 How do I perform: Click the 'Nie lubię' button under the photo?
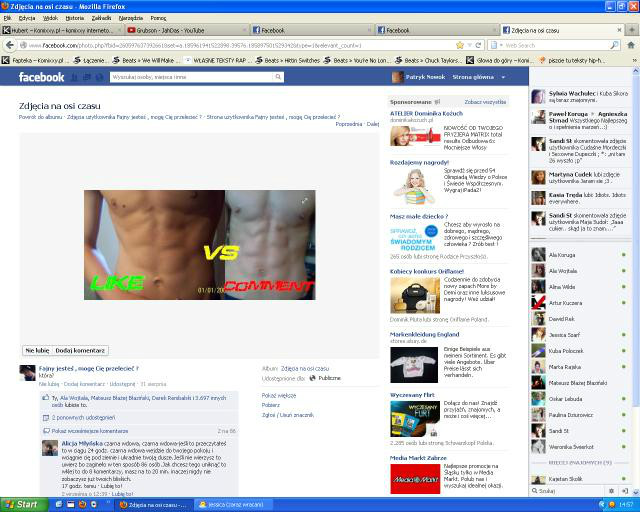click(x=37, y=350)
